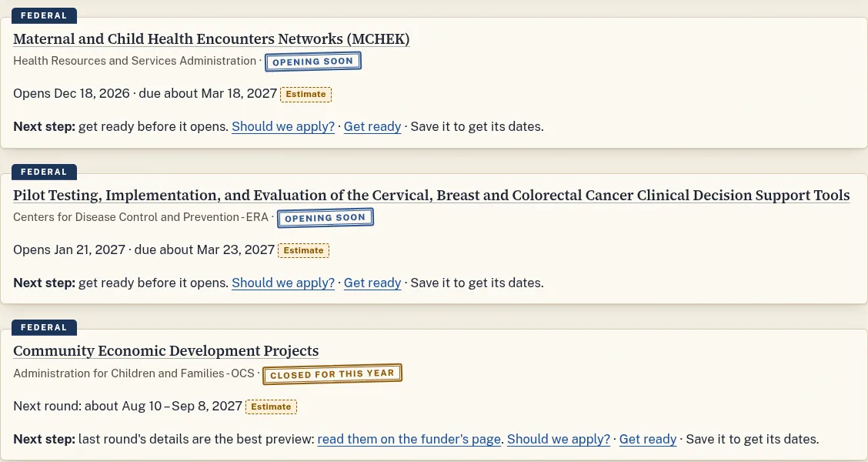Click 'Should we apply?' in Community Economic card

559,439
